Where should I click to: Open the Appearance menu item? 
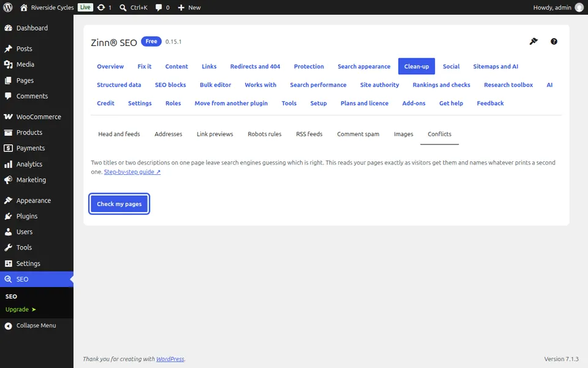click(x=37, y=201)
